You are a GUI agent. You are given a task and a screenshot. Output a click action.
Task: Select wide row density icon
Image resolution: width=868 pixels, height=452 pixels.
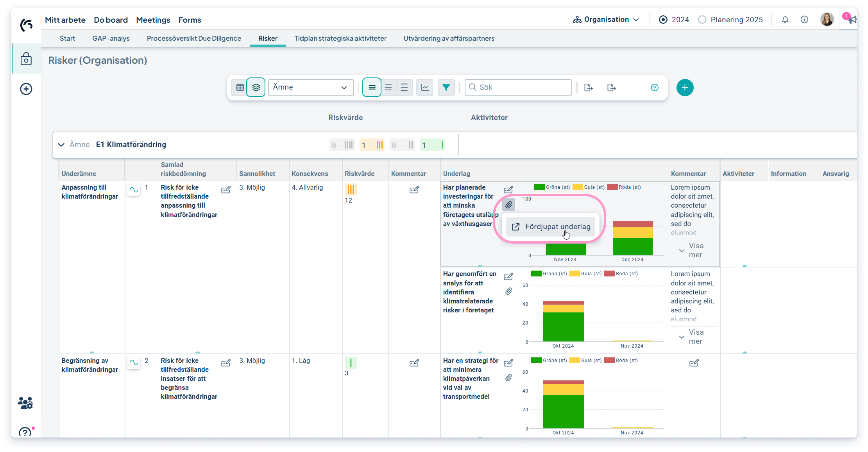pyautogui.click(x=404, y=88)
